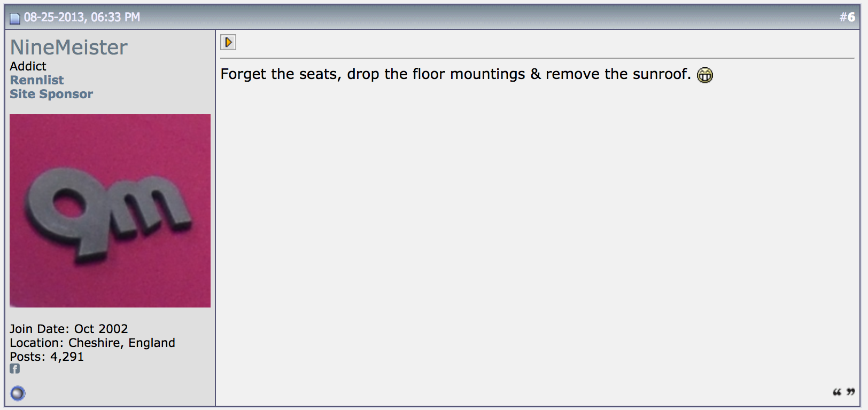Click the Rennlist sponsor label
The image size is (868, 410).
point(37,80)
